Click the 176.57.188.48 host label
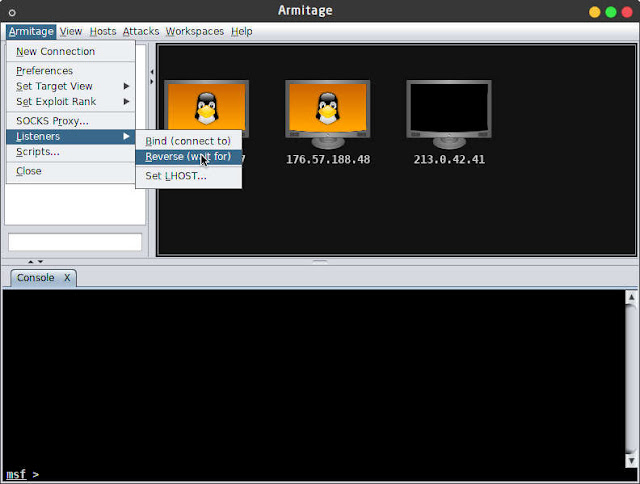 328,160
